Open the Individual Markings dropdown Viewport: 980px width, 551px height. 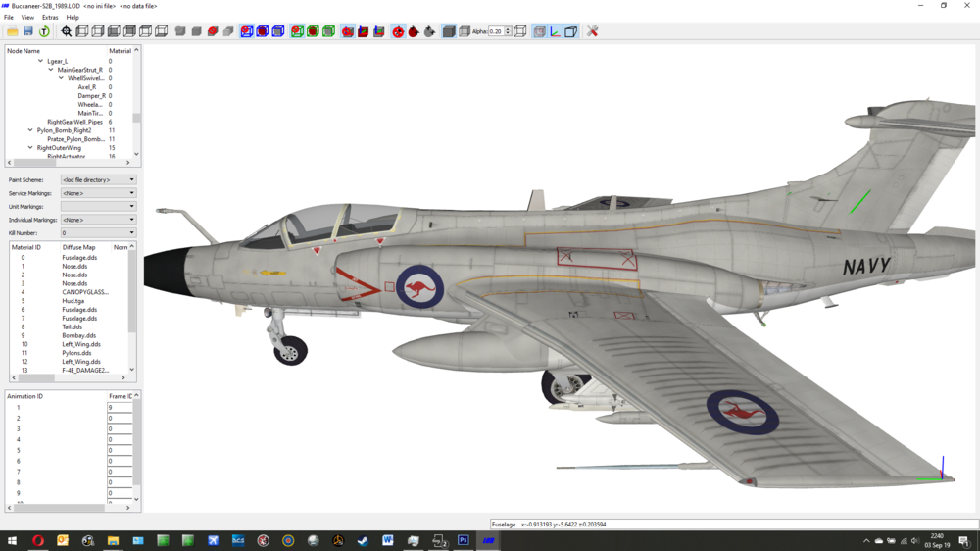pyautogui.click(x=98, y=220)
